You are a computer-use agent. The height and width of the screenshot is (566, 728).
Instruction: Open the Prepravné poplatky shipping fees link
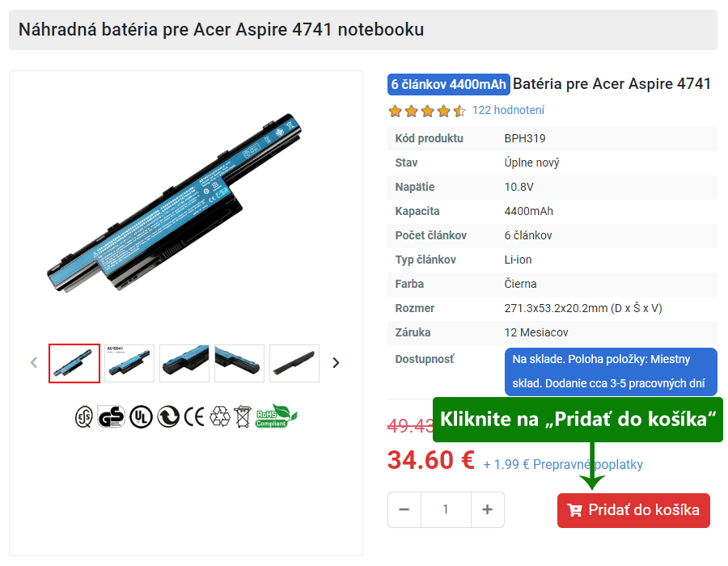click(x=563, y=464)
